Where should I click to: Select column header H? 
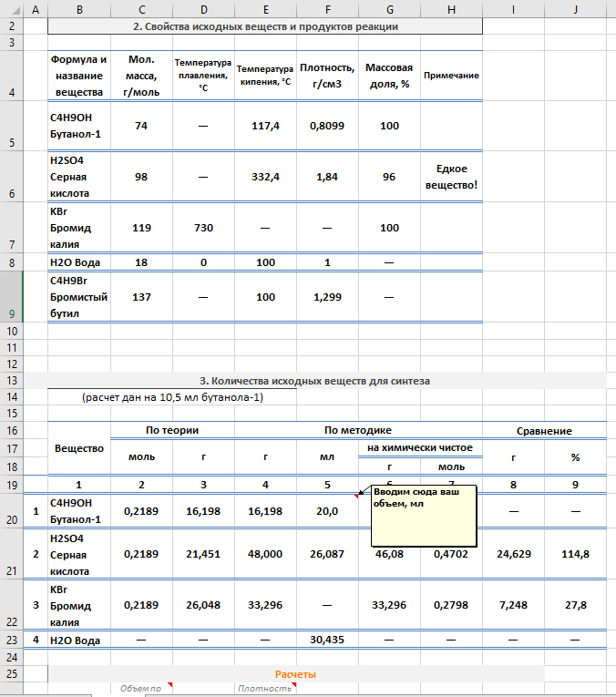point(451,8)
